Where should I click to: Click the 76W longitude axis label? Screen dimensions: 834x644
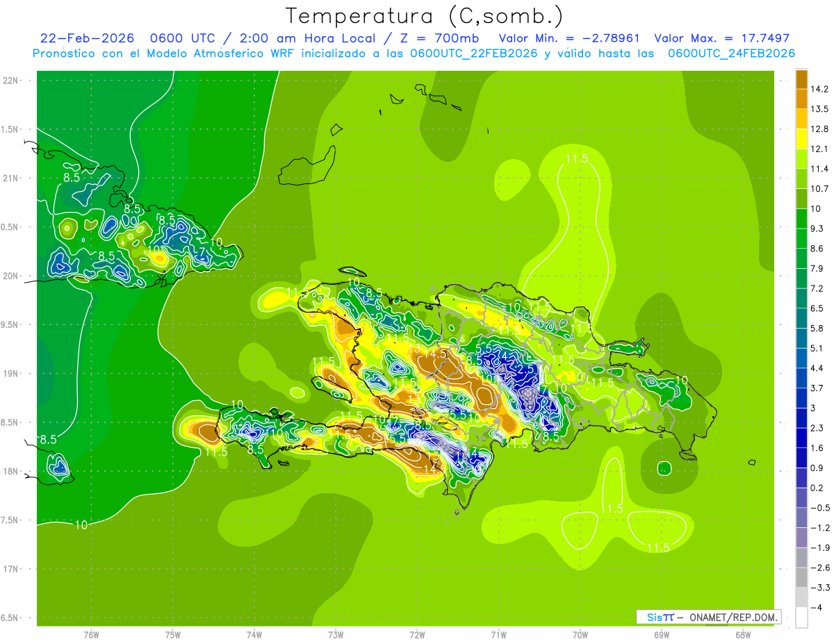[x=91, y=635]
